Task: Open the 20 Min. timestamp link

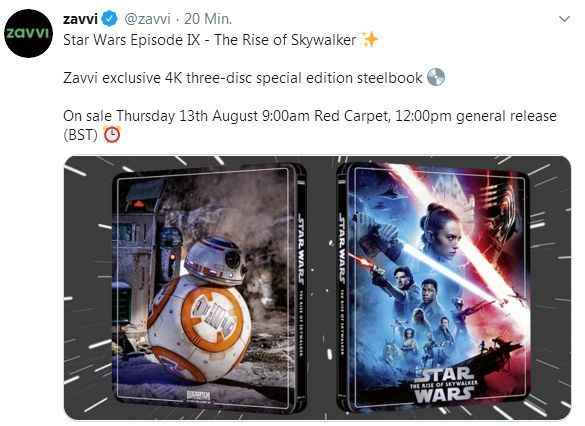Action: pos(208,19)
